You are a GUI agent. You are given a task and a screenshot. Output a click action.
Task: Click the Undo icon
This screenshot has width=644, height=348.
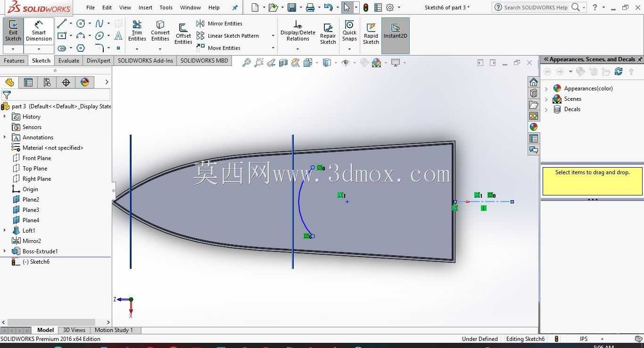[329, 8]
